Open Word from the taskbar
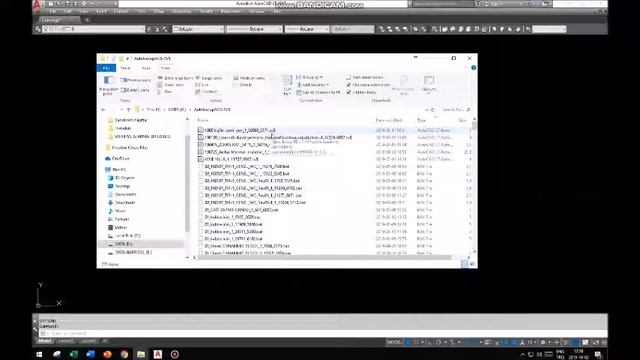 [x=90, y=354]
